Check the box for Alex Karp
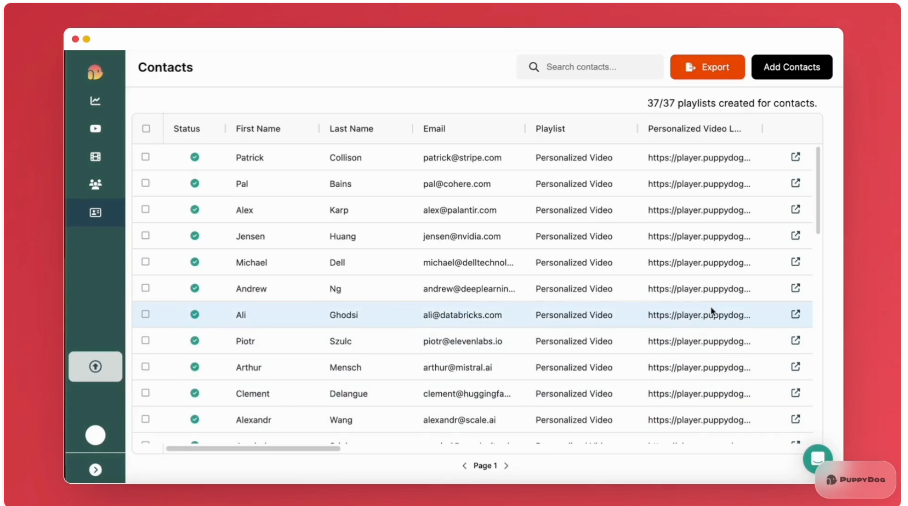908x506 pixels. (x=145, y=209)
